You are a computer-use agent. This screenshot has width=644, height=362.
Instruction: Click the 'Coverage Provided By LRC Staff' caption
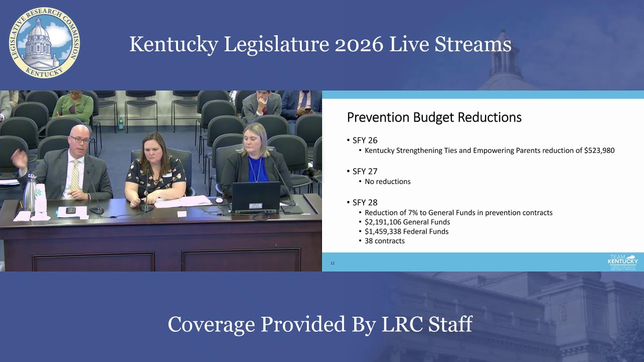[320, 324]
